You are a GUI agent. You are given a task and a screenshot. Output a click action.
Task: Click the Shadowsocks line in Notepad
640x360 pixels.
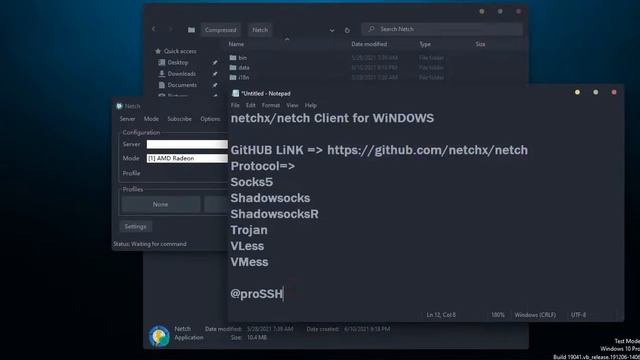[270, 198]
